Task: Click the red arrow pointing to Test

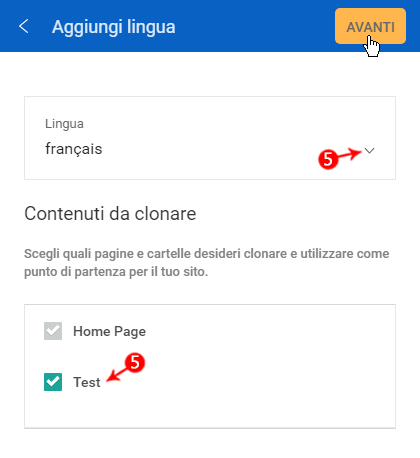Action: pos(117,374)
